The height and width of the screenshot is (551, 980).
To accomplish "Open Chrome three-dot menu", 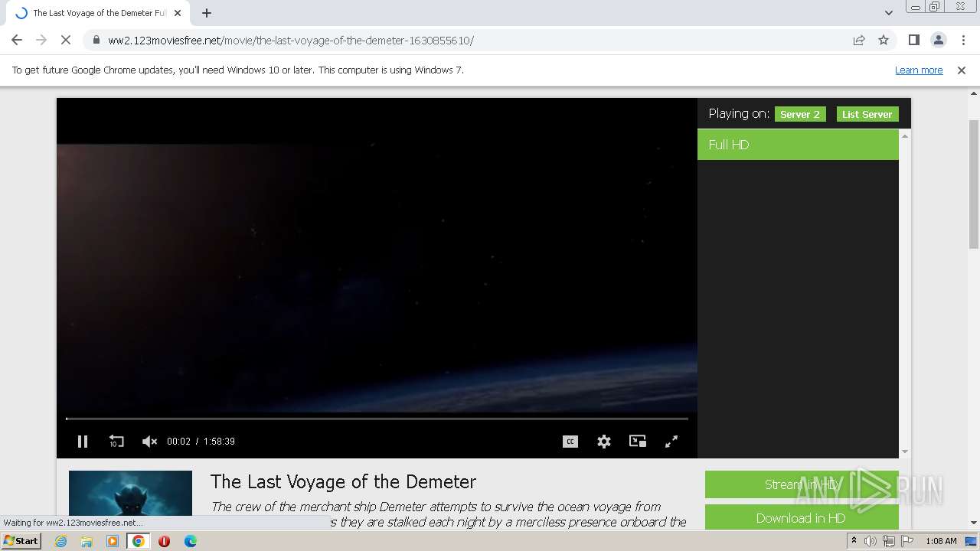I will 962,40.
